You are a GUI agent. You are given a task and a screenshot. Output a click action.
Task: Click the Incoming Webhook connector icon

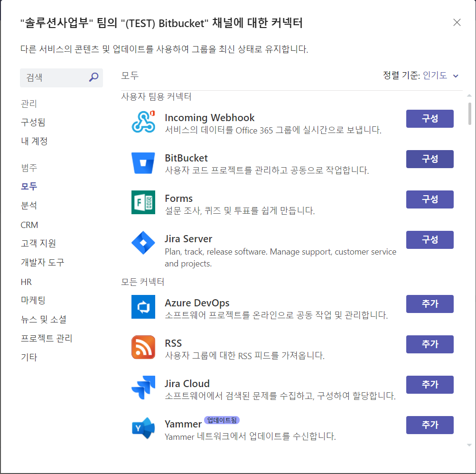pyautogui.click(x=143, y=122)
